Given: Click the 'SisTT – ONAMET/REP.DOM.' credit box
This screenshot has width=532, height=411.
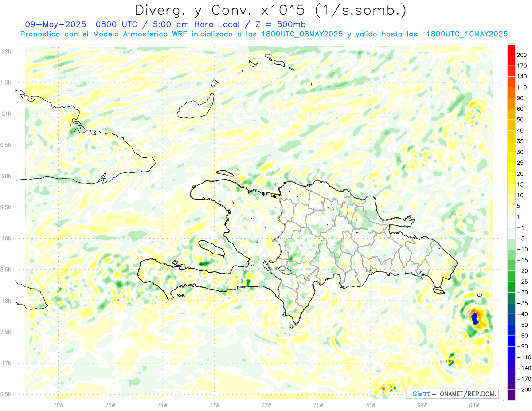Looking at the screenshot, I should click(452, 394).
